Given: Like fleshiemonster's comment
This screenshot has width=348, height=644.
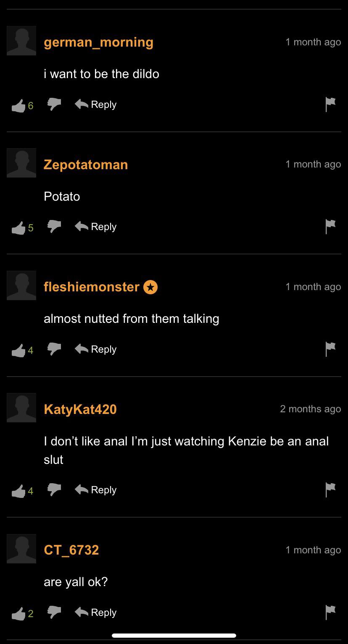Looking at the screenshot, I should (18, 350).
